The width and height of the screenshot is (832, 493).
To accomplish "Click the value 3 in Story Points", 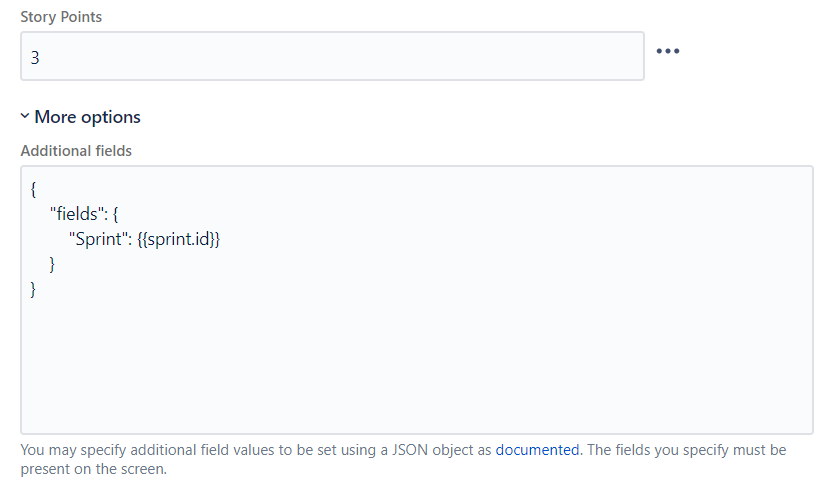I will 35,57.
